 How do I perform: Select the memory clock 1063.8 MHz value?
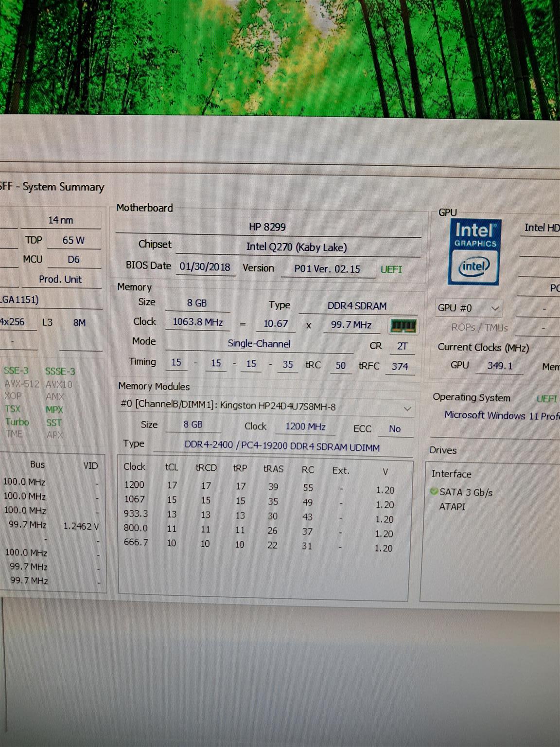coord(197,322)
